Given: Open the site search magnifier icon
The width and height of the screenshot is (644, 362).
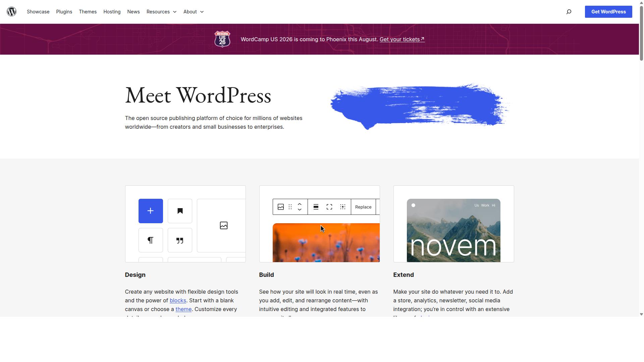Looking at the screenshot, I should (569, 12).
